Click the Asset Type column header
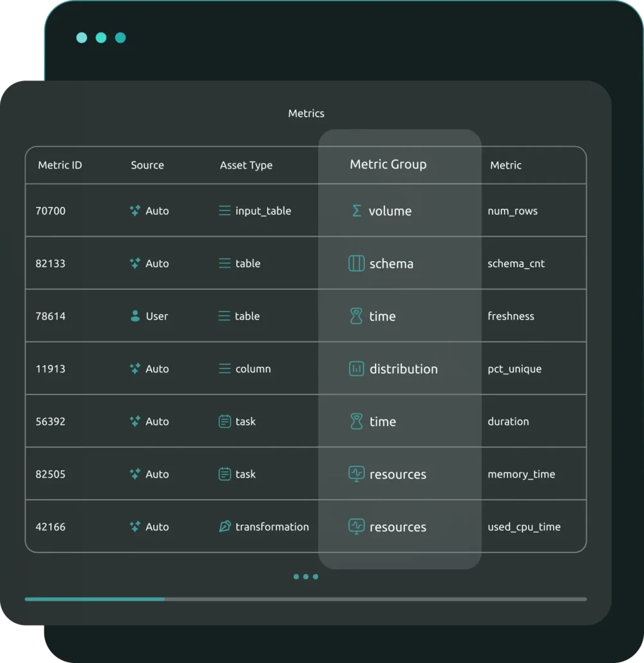The height and width of the screenshot is (663, 644). click(246, 165)
